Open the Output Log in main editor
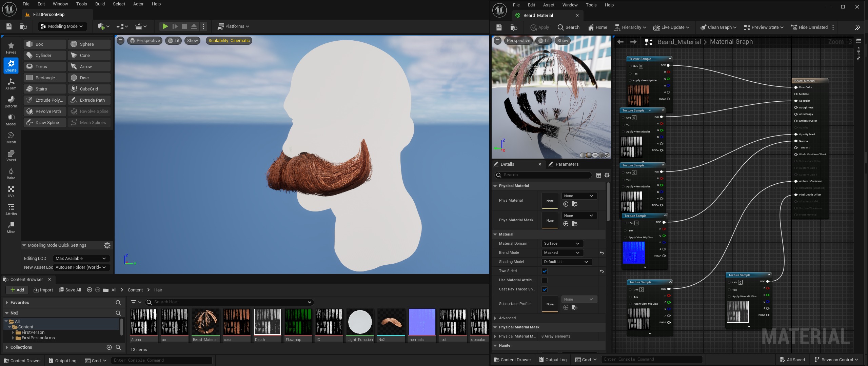The image size is (868, 366). pos(63,361)
